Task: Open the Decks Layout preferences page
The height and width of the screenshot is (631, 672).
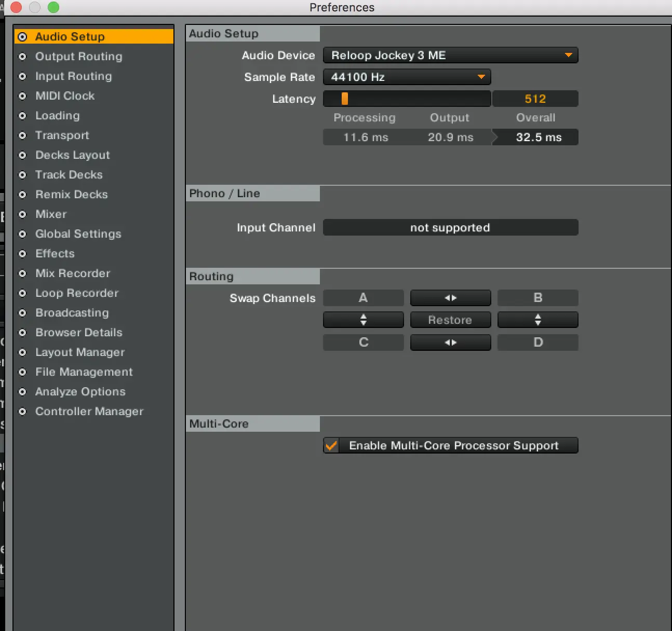Action: point(73,155)
